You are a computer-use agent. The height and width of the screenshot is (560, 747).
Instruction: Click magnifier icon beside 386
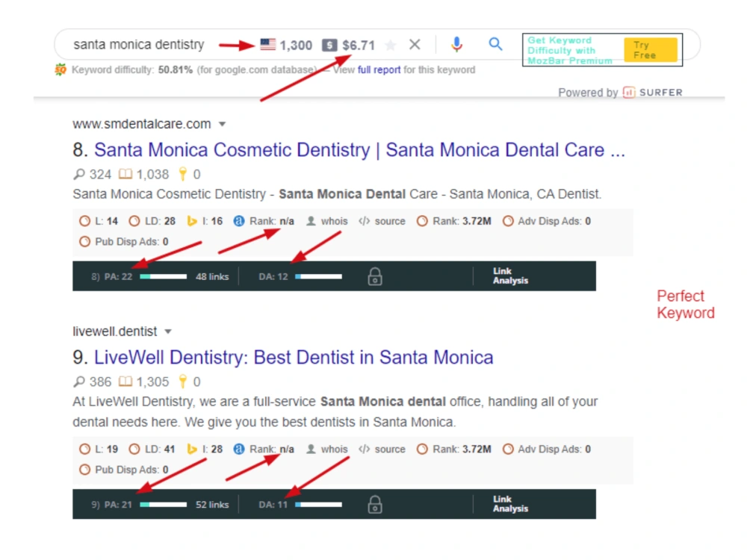tap(79, 382)
